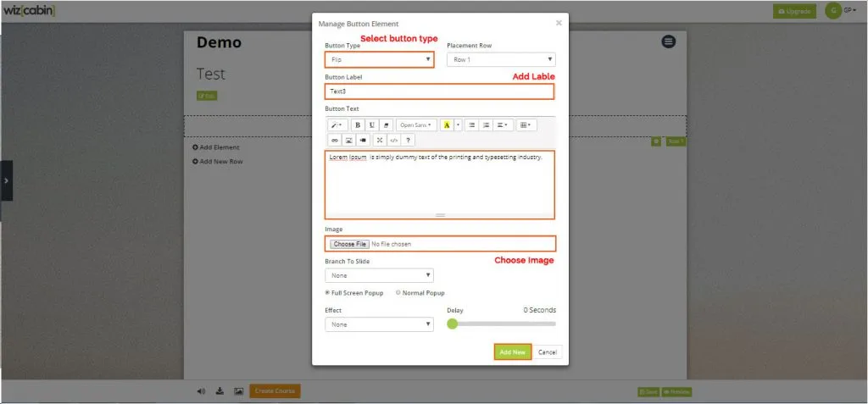Switch to code view icon
Screen dimensions: 868x404
tap(393, 140)
